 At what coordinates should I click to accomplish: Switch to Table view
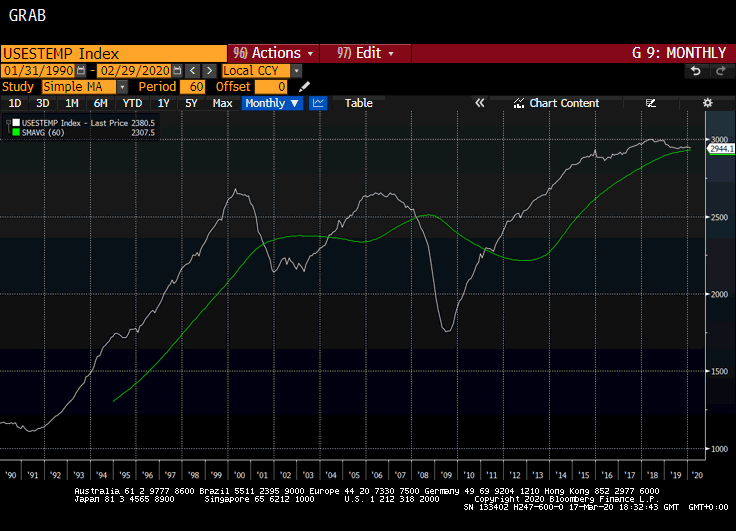pyautogui.click(x=359, y=103)
